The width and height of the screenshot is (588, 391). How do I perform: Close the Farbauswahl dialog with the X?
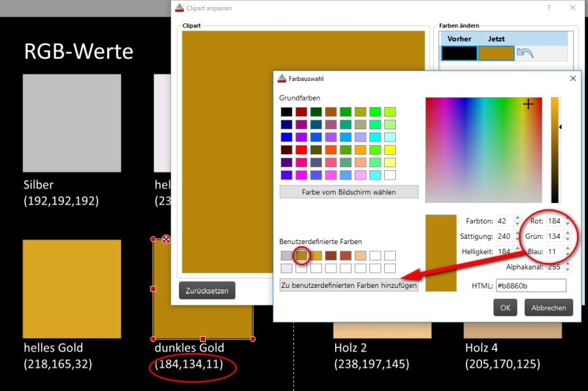(x=573, y=78)
